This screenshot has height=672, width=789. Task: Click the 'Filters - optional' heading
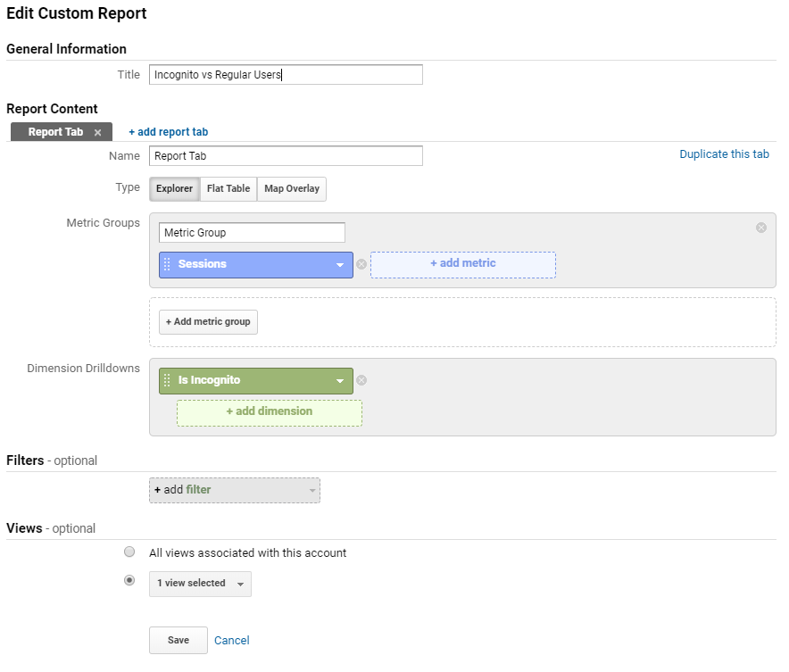(x=52, y=460)
